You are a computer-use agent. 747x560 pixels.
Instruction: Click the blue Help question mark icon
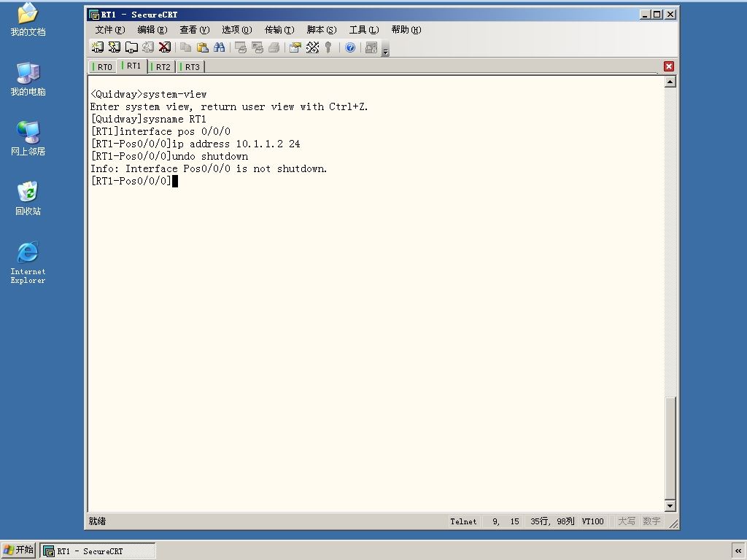coord(350,47)
